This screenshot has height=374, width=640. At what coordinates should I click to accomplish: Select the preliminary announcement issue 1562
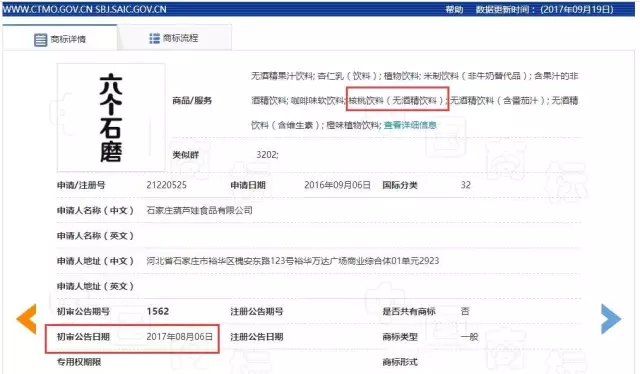click(158, 311)
